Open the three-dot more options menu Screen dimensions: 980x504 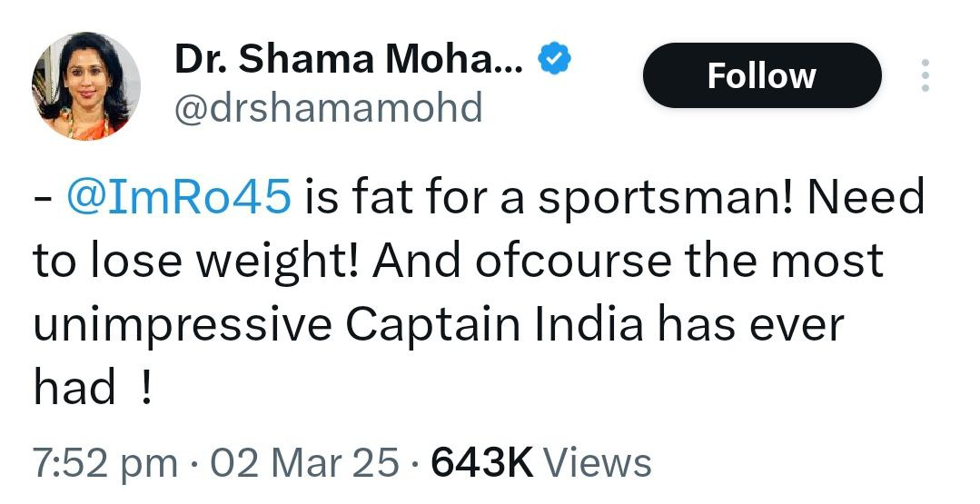pyautogui.click(x=925, y=75)
